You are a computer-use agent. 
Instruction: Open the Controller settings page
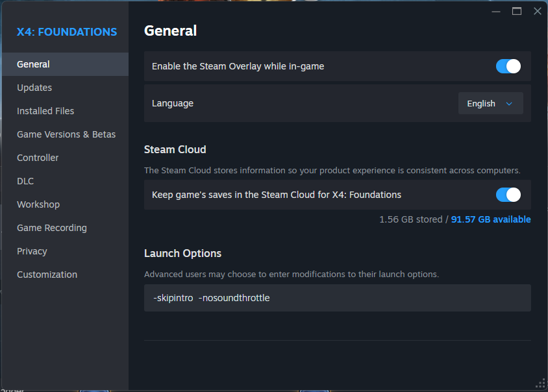tap(65, 158)
